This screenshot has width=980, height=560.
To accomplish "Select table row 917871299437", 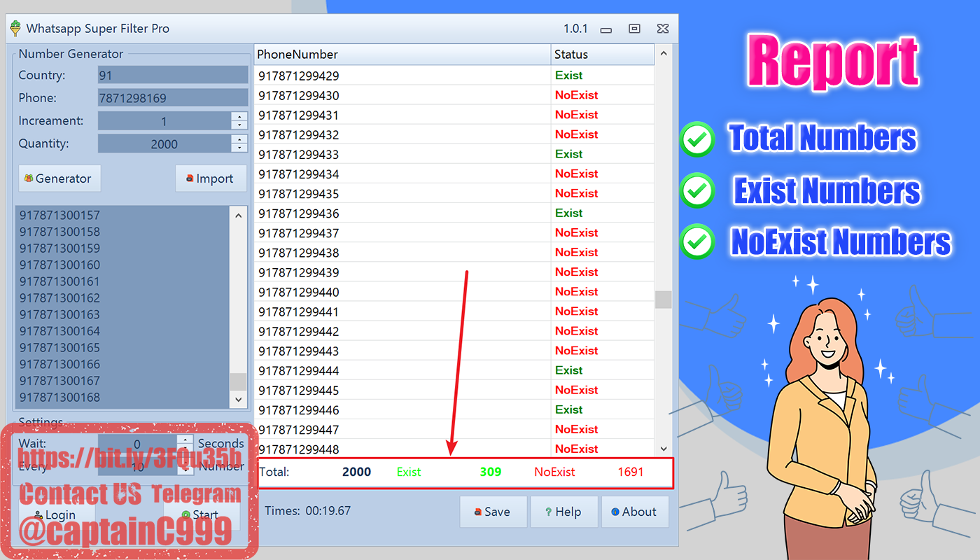I will point(454,232).
